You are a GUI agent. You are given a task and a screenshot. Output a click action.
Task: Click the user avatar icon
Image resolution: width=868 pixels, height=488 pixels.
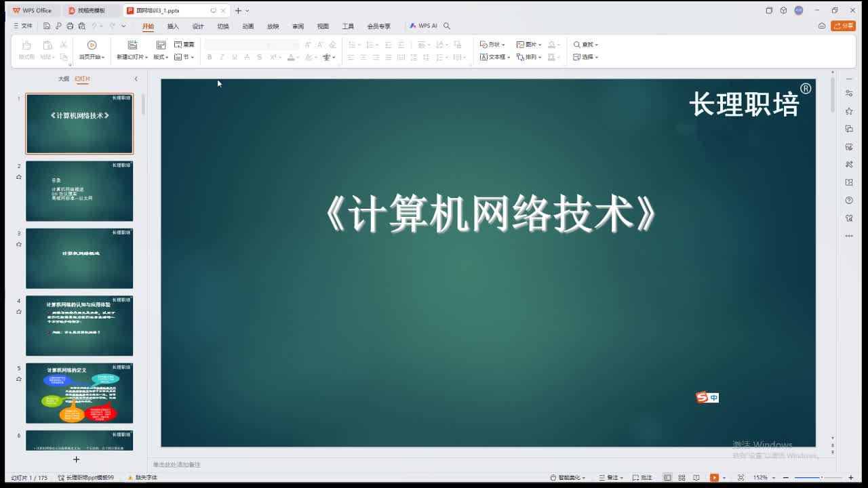click(798, 10)
